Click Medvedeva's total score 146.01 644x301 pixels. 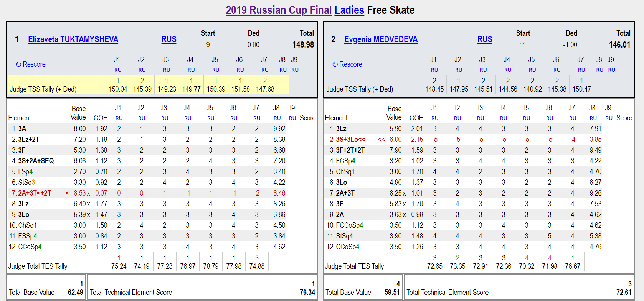point(619,44)
